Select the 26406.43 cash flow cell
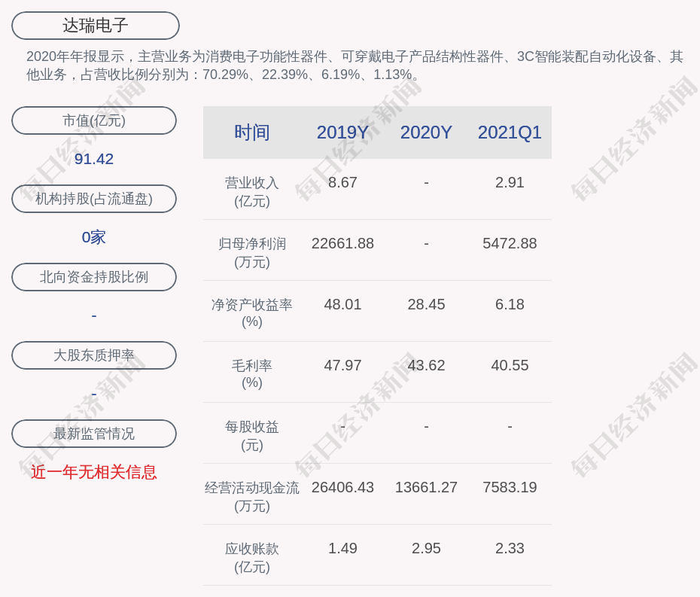Image resolution: width=700 pixels, height=597 pixels. [342, 488]
